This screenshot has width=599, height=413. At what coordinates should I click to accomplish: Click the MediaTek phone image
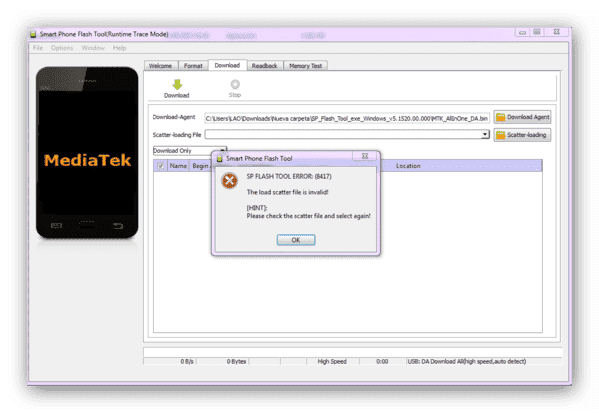tap(87, 152)
